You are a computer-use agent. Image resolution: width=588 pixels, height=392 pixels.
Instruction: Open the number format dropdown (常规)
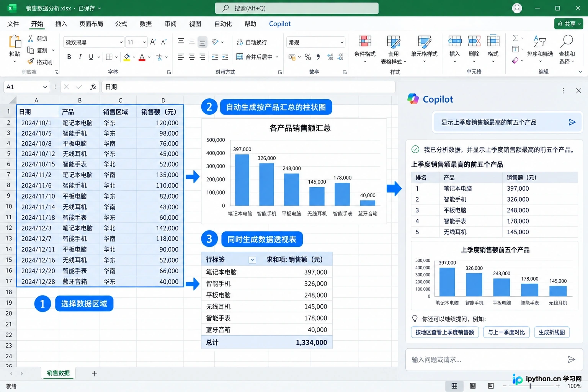(x=342, y=42)
